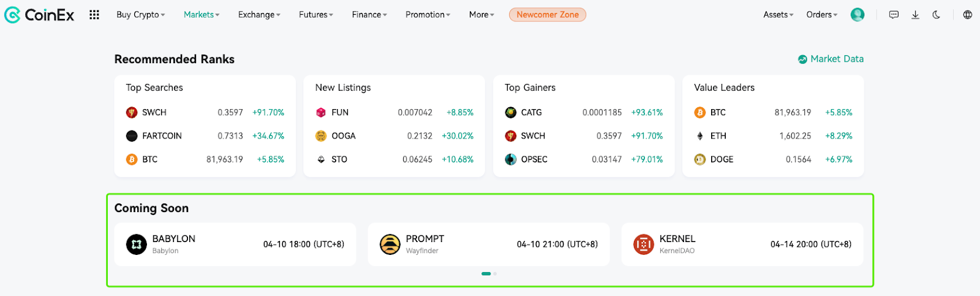980x296 pixels.
Task: Click the STO price 0.06245
Action: click(x=417, y=159)
